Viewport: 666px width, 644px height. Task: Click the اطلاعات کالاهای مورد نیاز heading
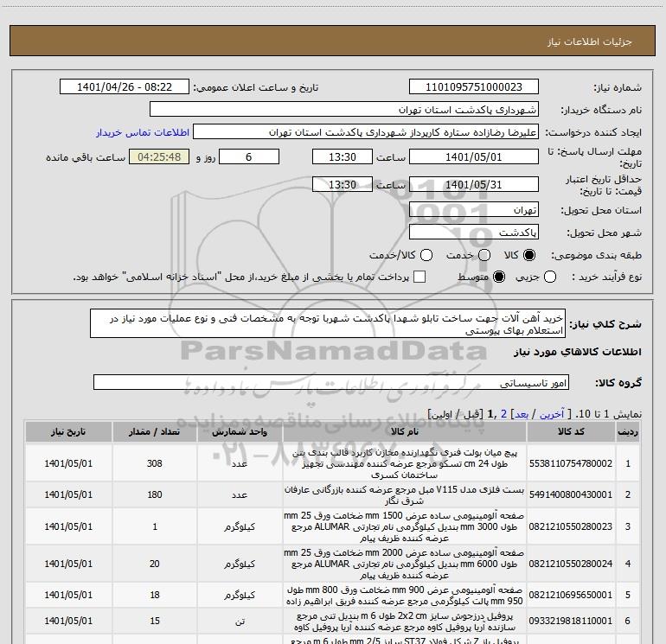[x=578, y=352]
